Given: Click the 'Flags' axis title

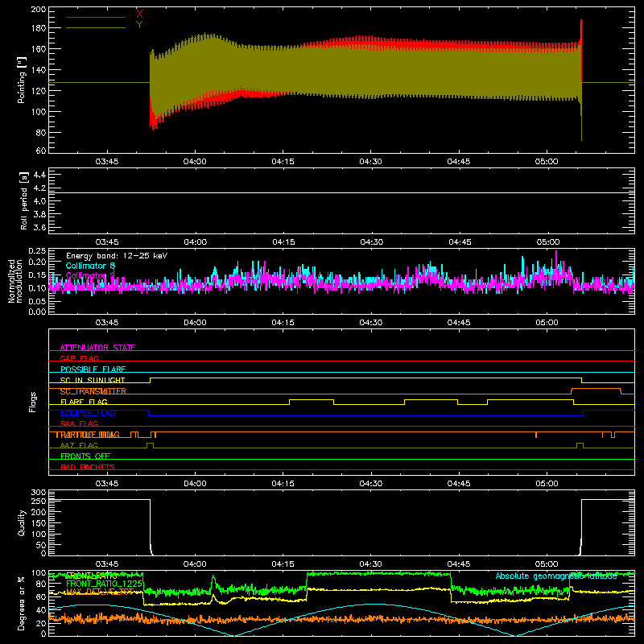Looking at the screenshot, I should point(32,402).
